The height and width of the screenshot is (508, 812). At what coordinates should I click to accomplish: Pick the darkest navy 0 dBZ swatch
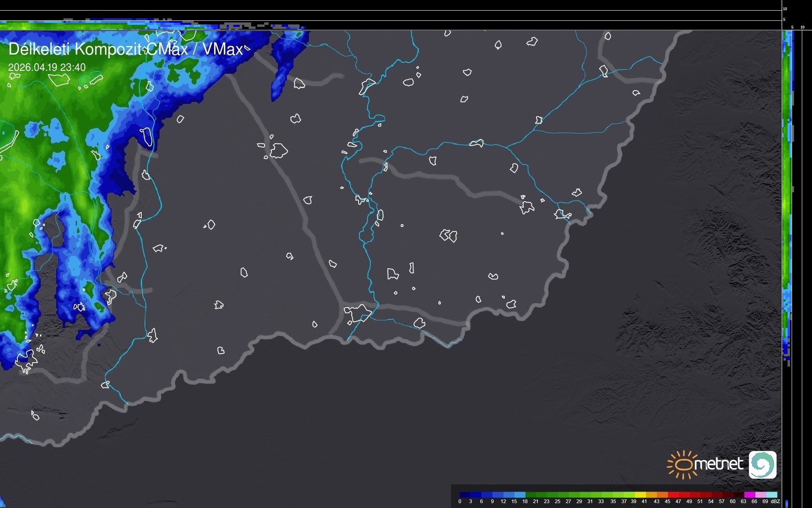[x=465, y=495]
